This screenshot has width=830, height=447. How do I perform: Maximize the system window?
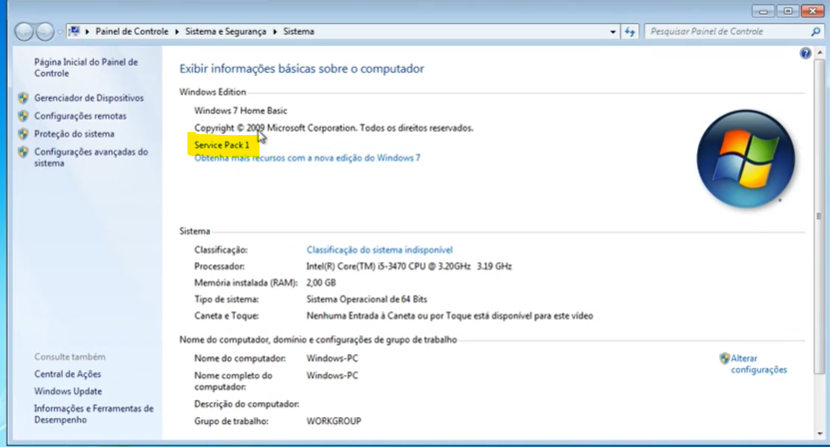pyautogui.click(x=788, y=11)
